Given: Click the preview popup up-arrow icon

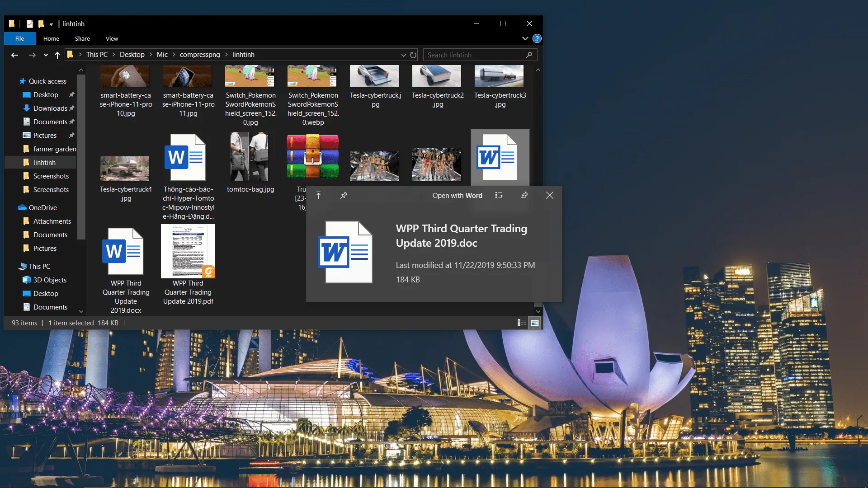Looking at the screenshot, I should [318, 195].
